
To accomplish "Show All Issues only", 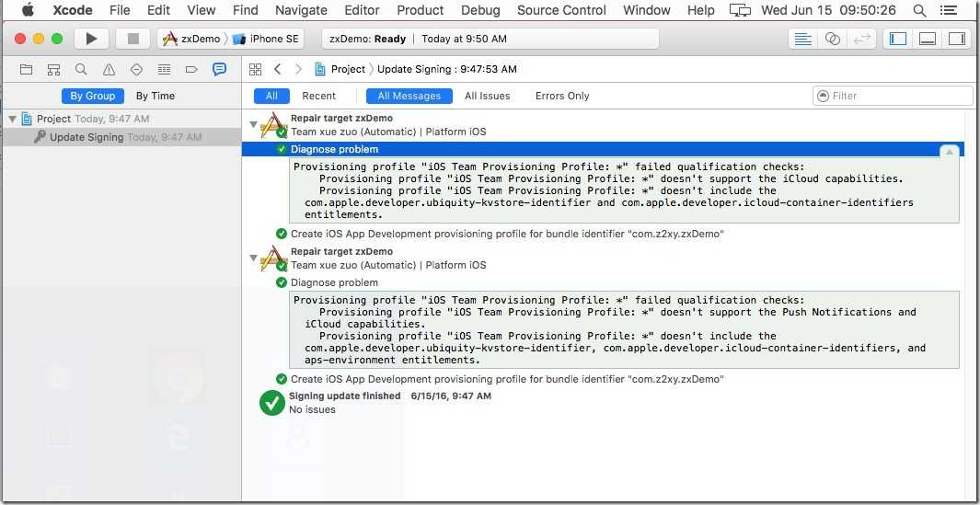I will [x=487, y=96].
